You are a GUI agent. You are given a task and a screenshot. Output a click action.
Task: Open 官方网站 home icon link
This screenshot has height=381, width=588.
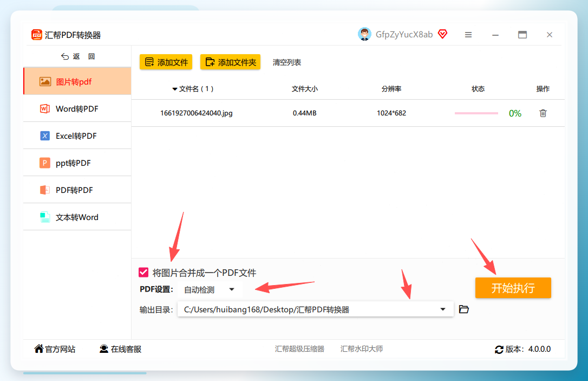click(x=38, y=348)
